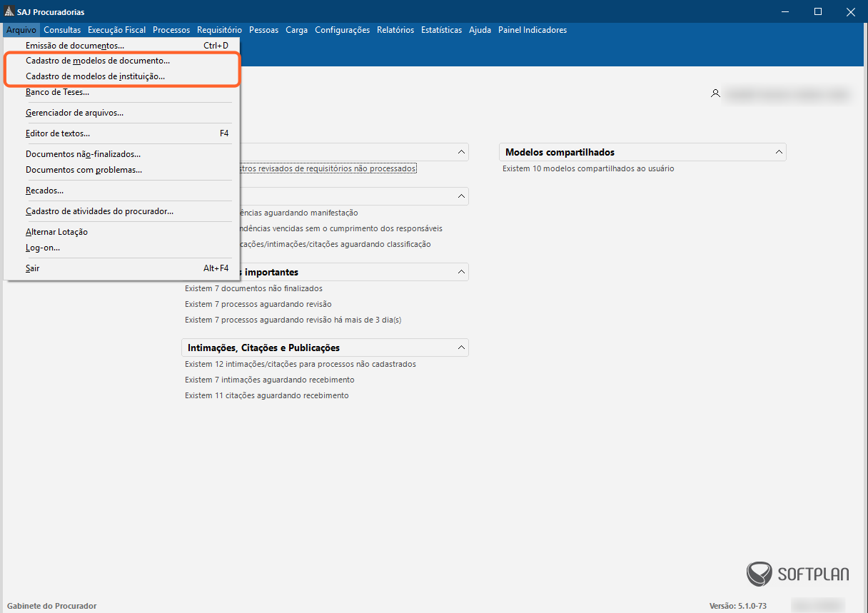Click the 10 modelos compartilhados link

tap(588, 168)
